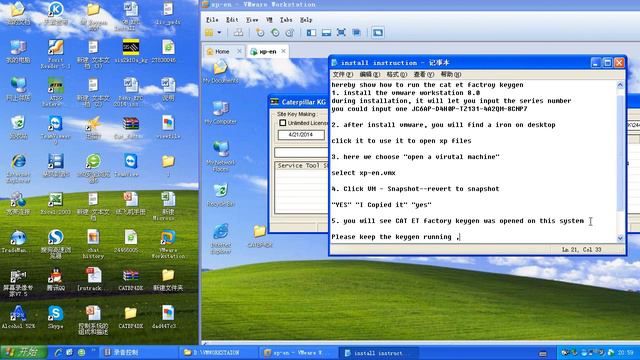Open My Documents icon in the guest VM
Viewport: 640px width, 360px height.
[220, 71]
